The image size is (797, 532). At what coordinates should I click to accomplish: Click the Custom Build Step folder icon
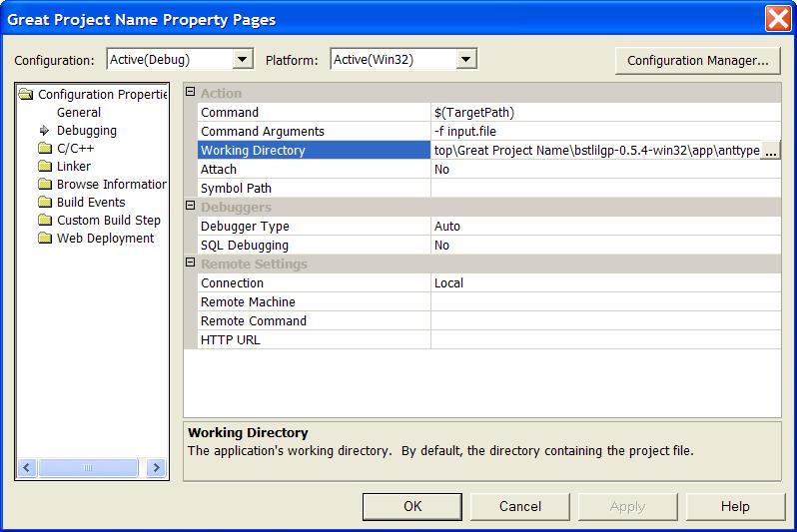pyautogui.click(x=45, y=220)
